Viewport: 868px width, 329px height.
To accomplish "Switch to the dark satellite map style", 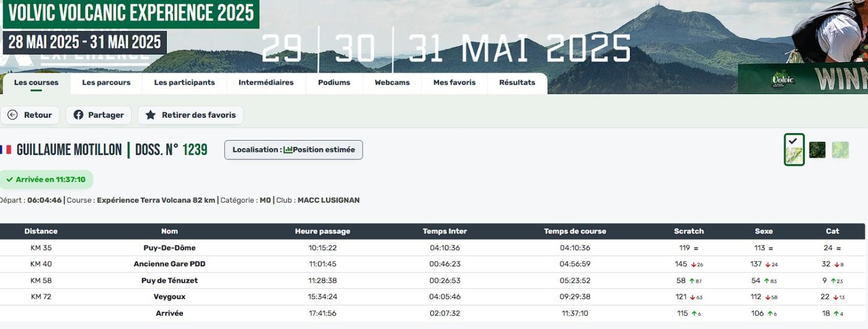I will pyautogui.click(x=817, y=150).
